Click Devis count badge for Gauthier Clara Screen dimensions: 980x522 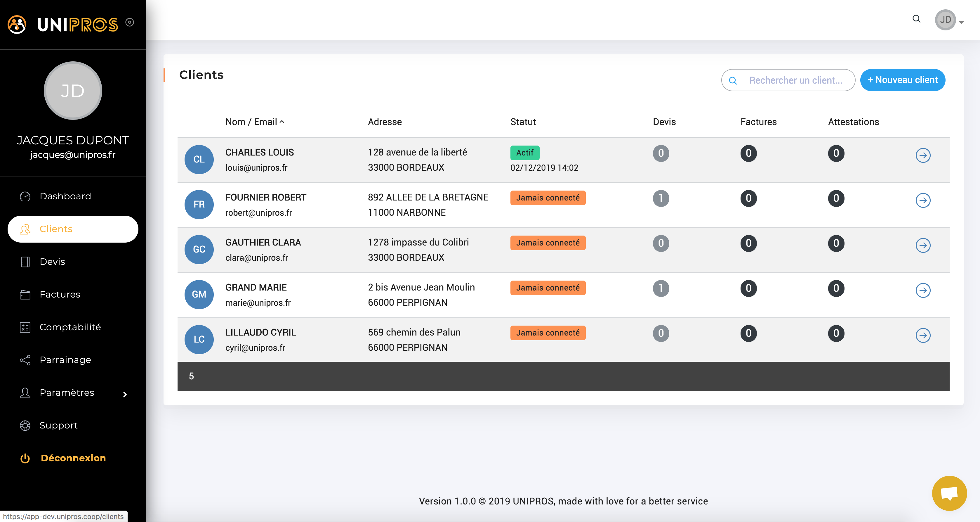point(661,243)
